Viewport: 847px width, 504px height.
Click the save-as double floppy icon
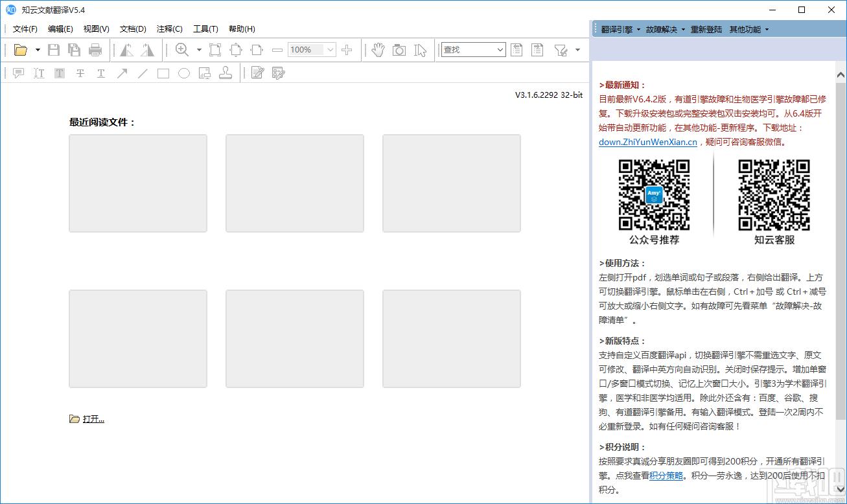[x=75, y=50]
